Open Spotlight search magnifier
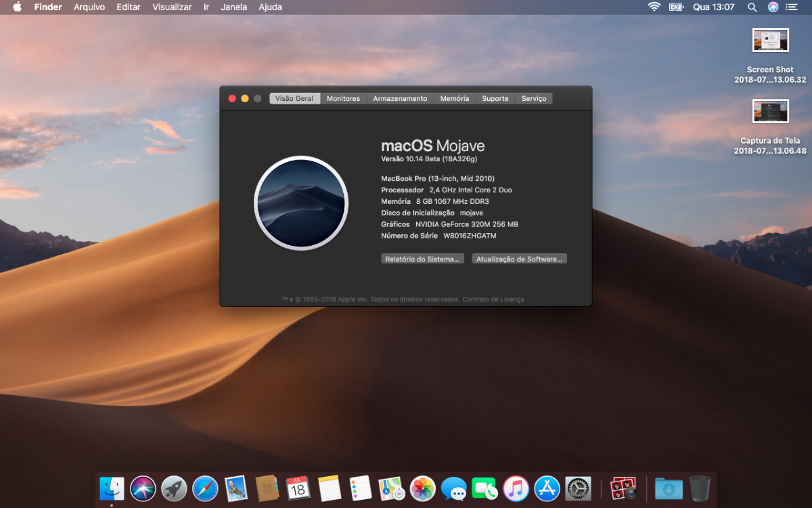812x508 pixels. [x=752, y=7]
